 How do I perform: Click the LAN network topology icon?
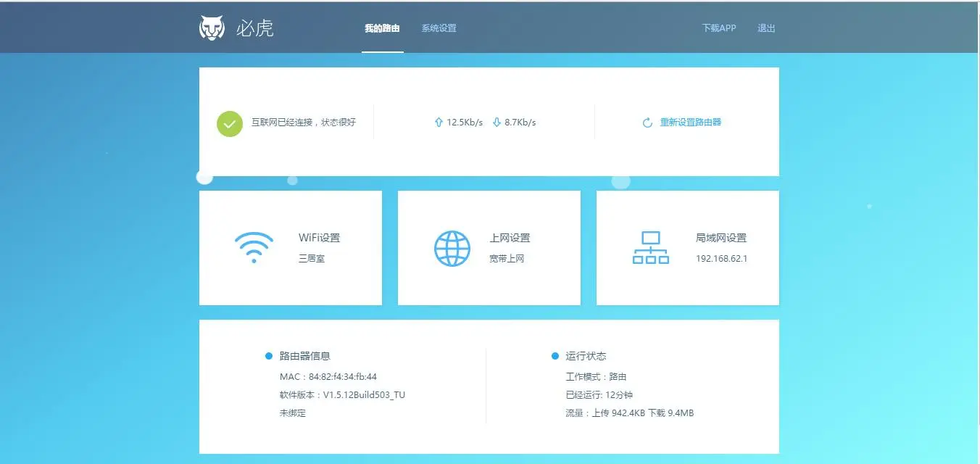pos(650,248)
